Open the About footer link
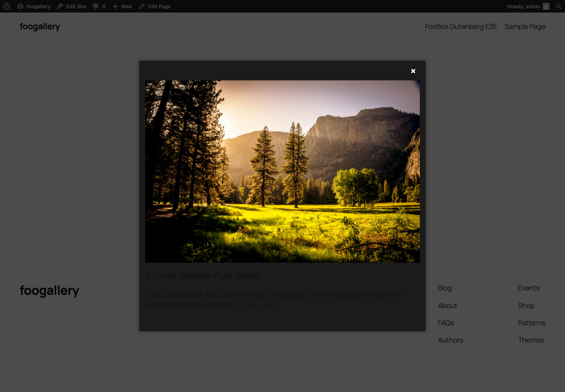Viewport: 565px width, 392px height. click(x=448, y=306)
